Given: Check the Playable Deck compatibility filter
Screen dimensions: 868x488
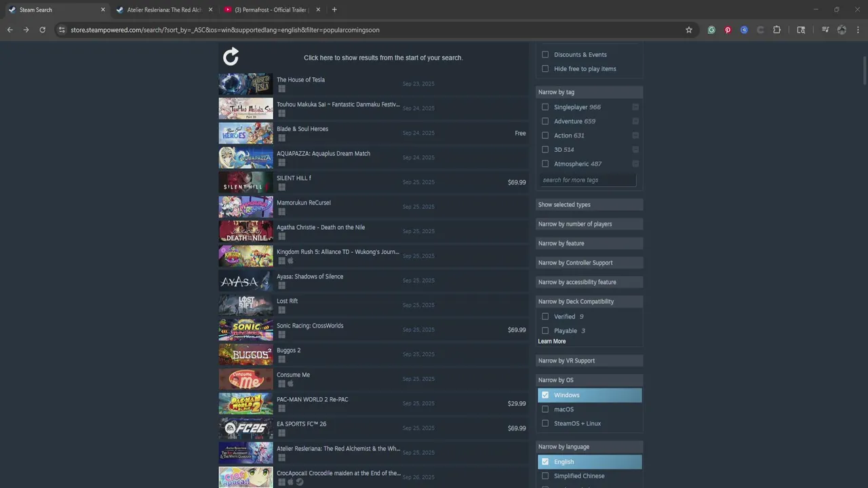Looking at the screenshot, I should pyautogui.click(x=545, y=331).
